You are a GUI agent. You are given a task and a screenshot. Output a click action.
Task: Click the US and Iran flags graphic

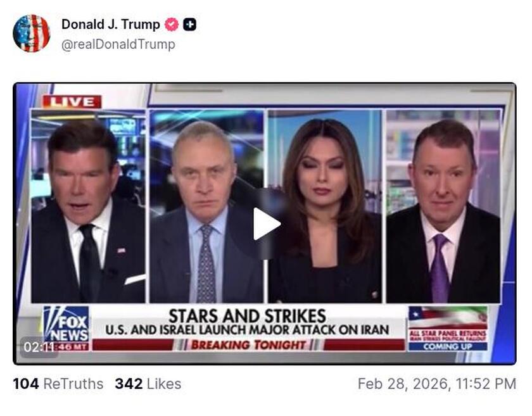(x=448, y=318)
